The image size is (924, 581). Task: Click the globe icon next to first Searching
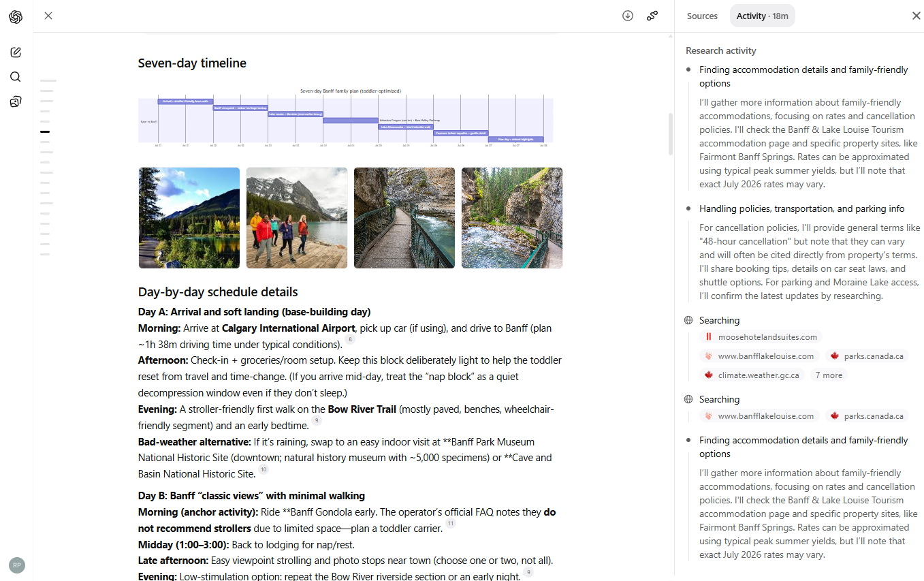coord(687,320)
